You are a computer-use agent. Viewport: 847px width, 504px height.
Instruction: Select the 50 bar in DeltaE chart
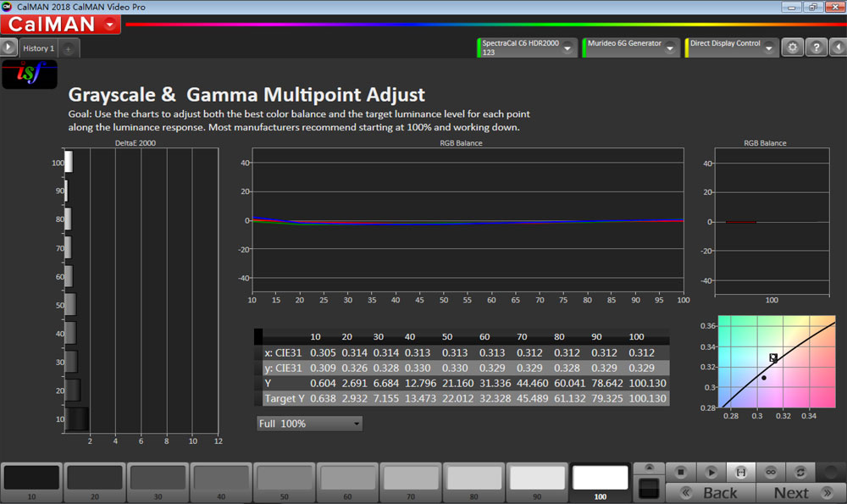(70, 304)
